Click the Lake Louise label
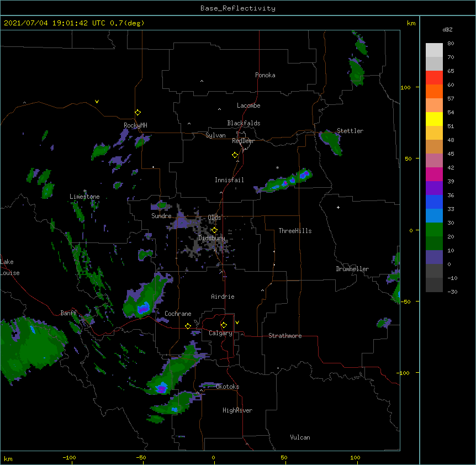The width and height of the screenshot is (476, 465). coord(10,267)
